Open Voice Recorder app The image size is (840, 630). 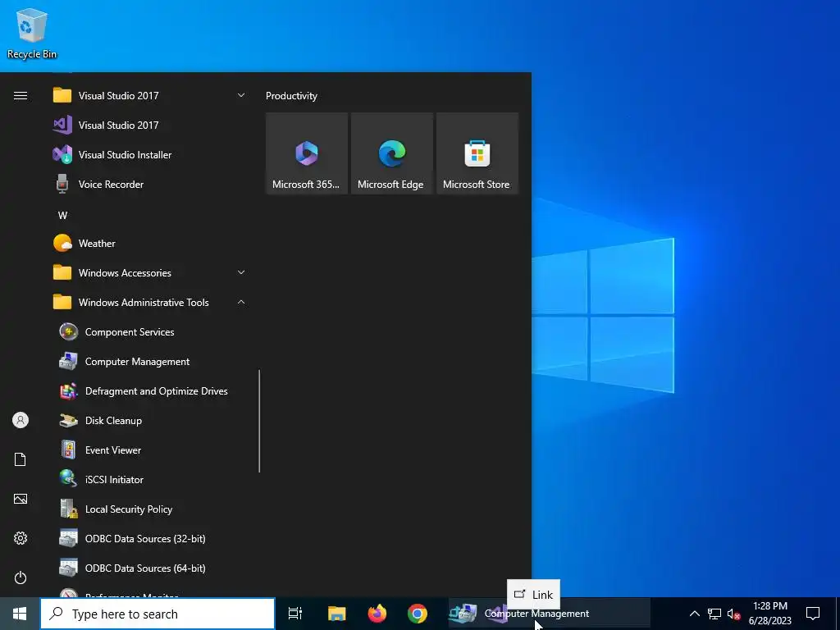click(x=149, y=185)
